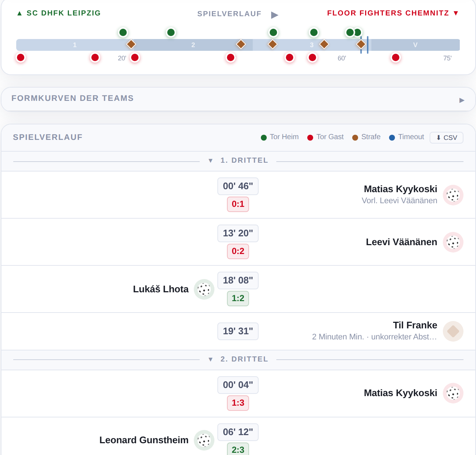The width and height of the screenshot is (476, 455).
Task: Select period 1 segment on the timeline bar
Action: coord(75,45)
